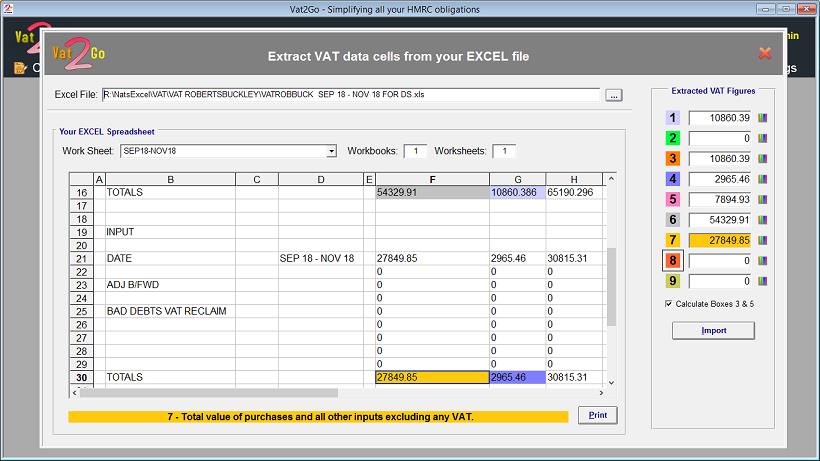Select blue VAT box number 4
The height and width of the screenshot is (461, 820).
673,179
